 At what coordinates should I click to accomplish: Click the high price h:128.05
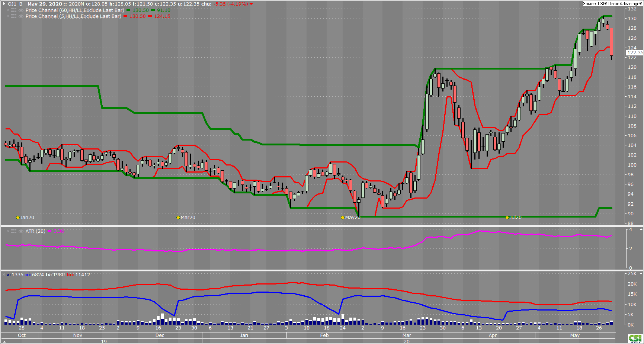pos(120,4)
